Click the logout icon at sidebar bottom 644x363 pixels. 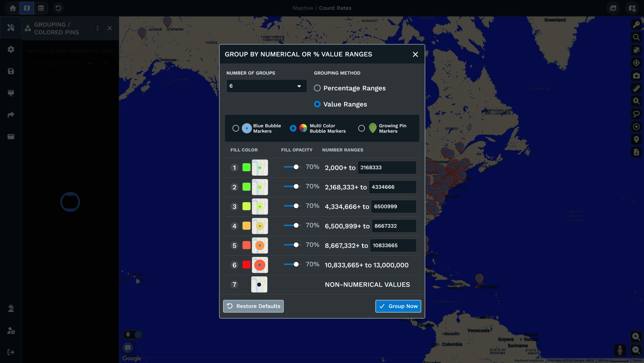[x=11, y=352]
